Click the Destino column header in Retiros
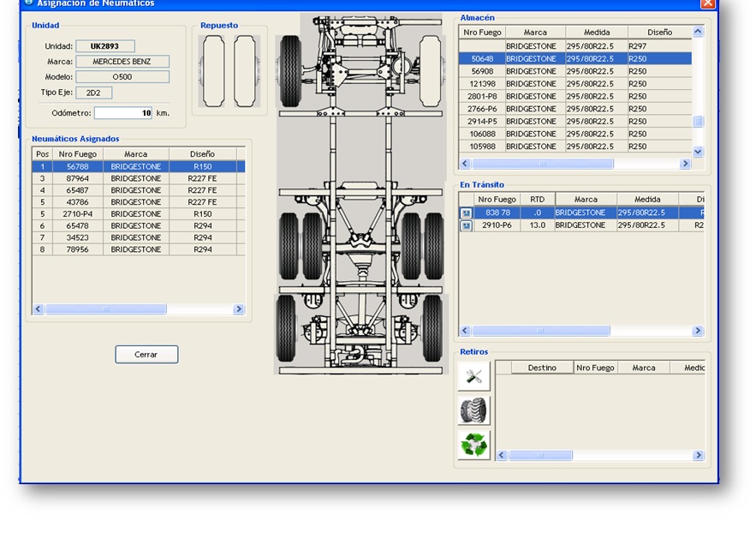Image resolution: width=756 pixels, height=545 pixels. pos(543,368)
